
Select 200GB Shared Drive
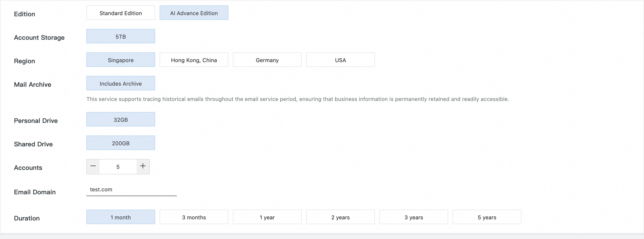click(121, 143)
